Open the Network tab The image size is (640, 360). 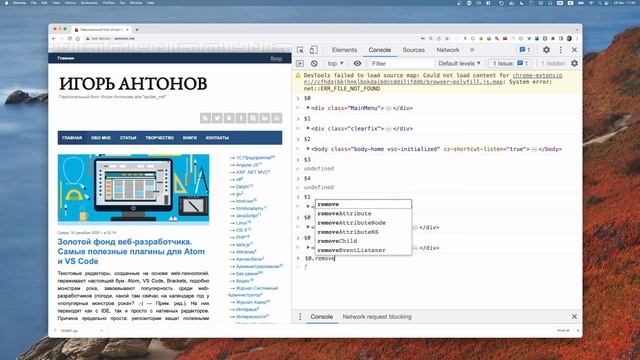tap(448, 50)
